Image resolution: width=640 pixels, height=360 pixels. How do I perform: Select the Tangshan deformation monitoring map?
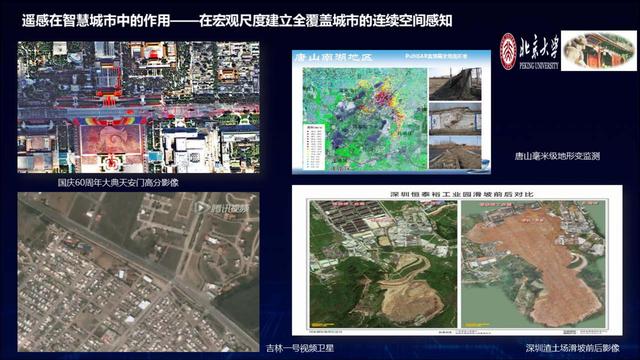click(365, 119)
